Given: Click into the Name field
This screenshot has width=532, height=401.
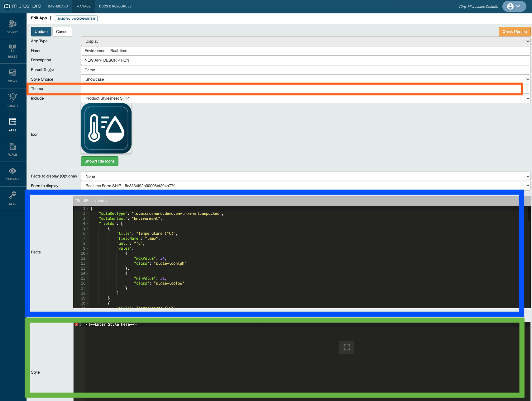Looking at the screenshot, I should [306, 51].
